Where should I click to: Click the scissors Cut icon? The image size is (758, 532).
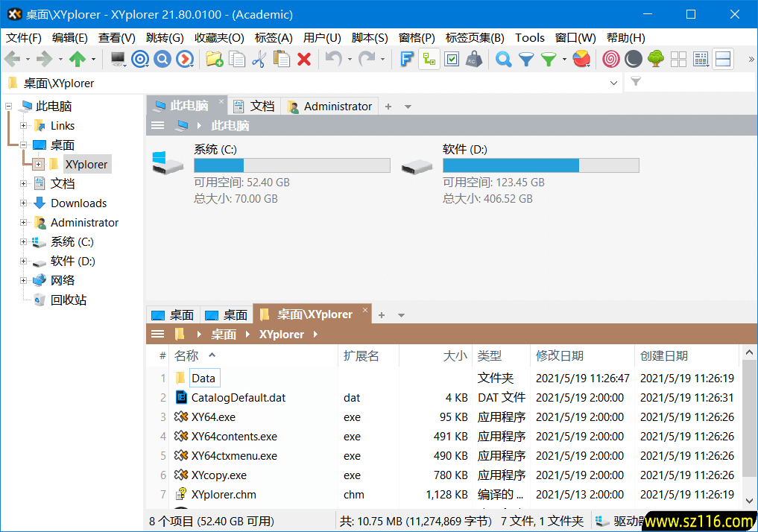pos(259,60)
